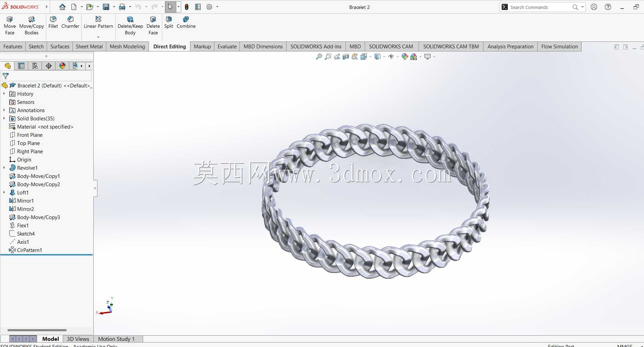Open View Orientation cube icon

coord(364,57)
